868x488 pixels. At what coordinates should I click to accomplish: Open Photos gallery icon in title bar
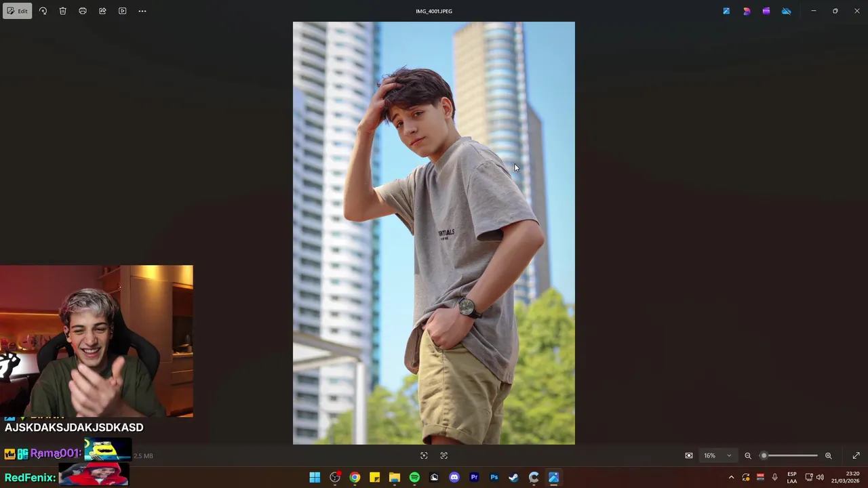(x=726, y=11)
